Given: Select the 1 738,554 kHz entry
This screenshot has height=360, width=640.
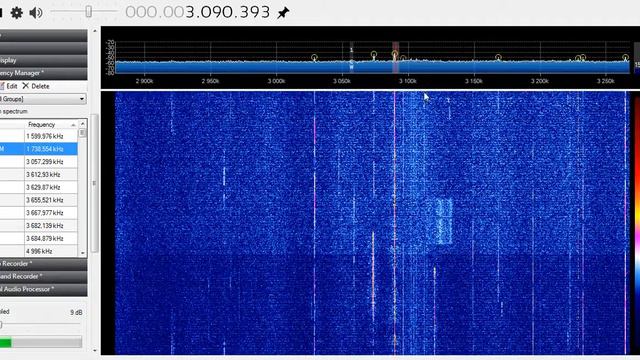Looking at the screenshot, I should 38,149.
